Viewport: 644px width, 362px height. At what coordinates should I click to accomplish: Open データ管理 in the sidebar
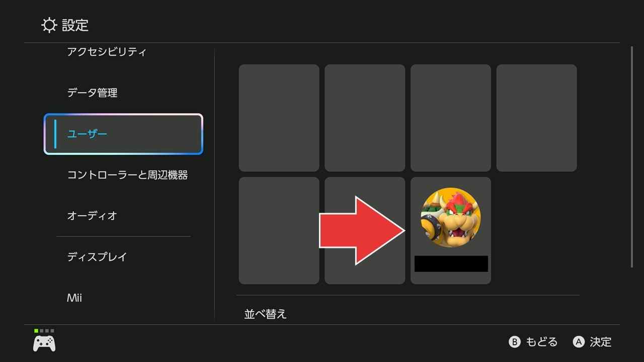tap(92, 93)
